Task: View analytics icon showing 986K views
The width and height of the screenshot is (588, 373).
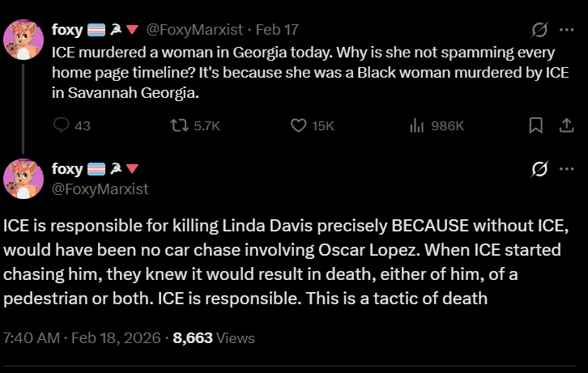Action: [x=416, y=125]
